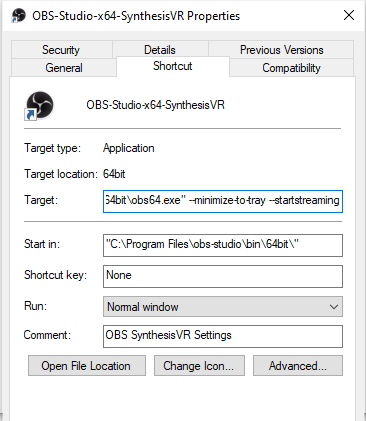Viewport: 366px width, 421px height.
Task: Click the shortcut arrow overlay on the OBS icon
Action: pos(30,115)
